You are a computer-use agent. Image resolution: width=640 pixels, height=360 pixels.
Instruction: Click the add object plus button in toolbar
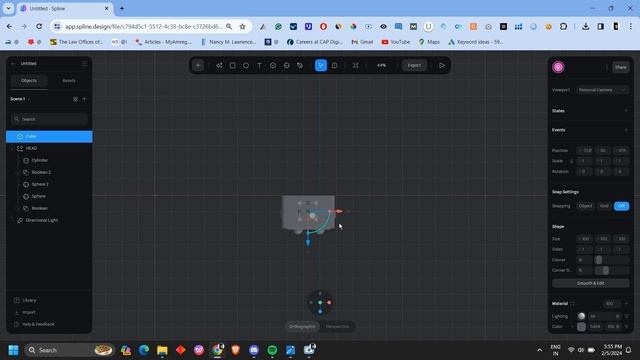[x=198, y=65]
